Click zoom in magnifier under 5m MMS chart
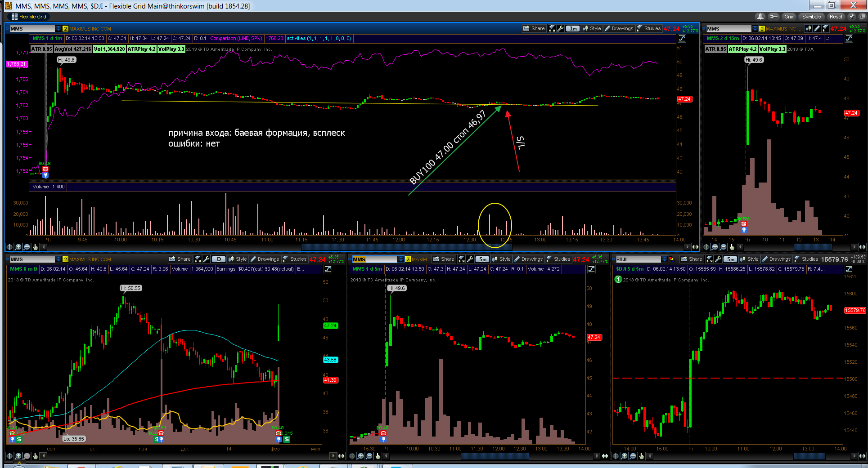Image resolution: width=868 pixels, height=468 pixels. pos(361,456)
